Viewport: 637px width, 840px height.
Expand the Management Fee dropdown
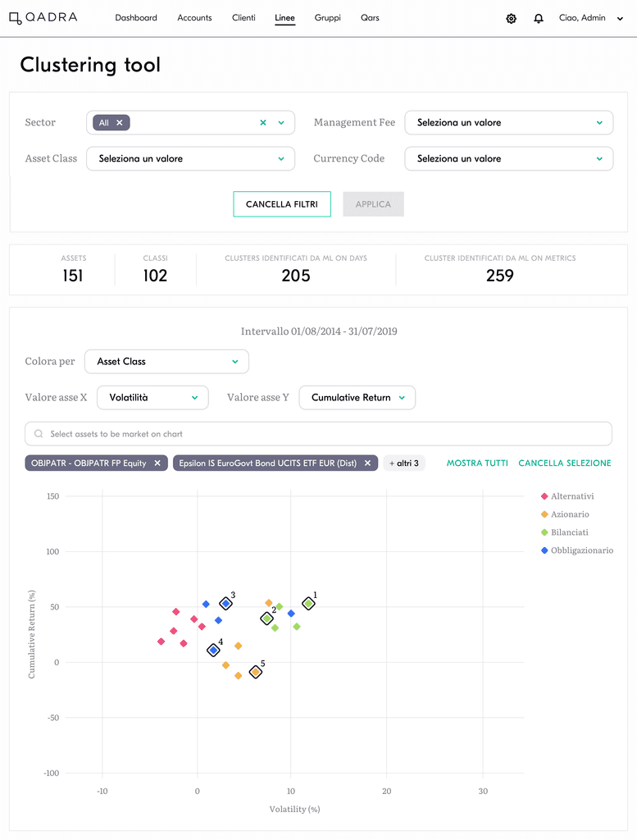click(508, 123)
